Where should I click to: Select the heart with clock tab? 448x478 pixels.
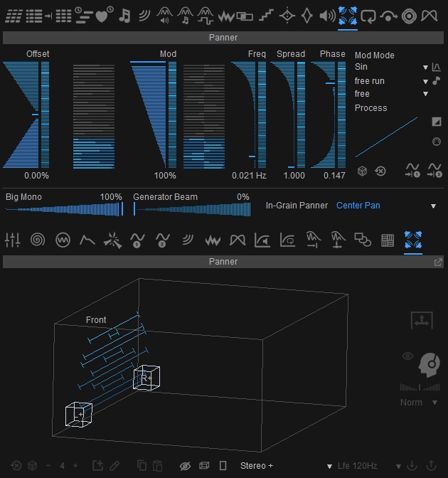point(104,15)
